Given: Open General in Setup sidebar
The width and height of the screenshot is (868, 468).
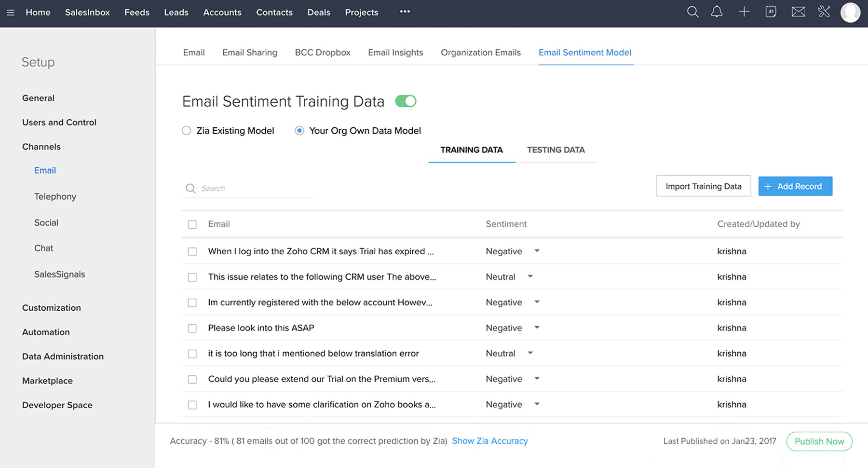Looking at the screenshot, I should tap(38, 98).
